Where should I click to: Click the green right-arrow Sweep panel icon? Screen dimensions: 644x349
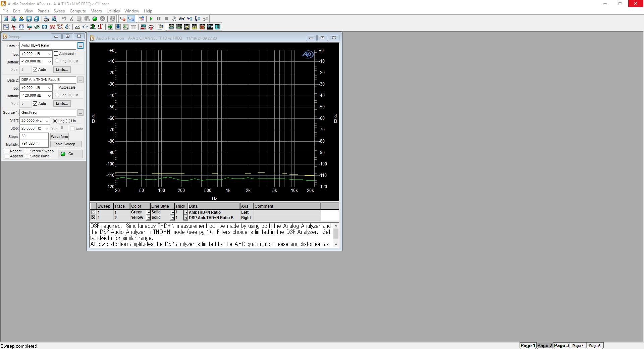tap(110, 27)
